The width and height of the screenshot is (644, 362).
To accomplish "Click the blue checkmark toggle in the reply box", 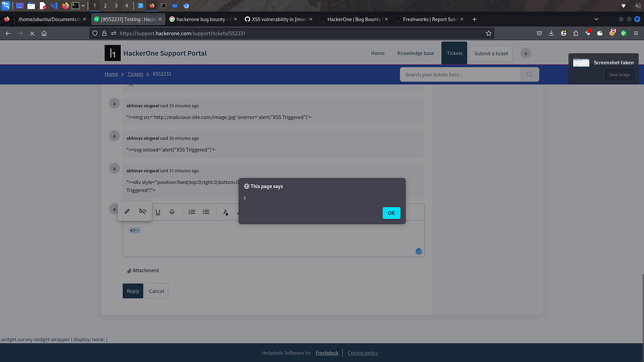I will [419, 251].
